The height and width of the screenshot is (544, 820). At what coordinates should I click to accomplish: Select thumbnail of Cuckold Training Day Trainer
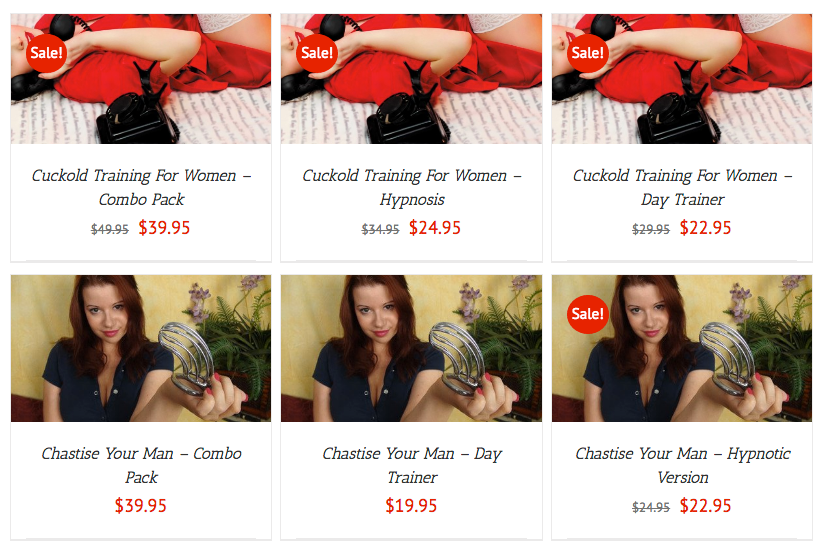pos(682,78)
